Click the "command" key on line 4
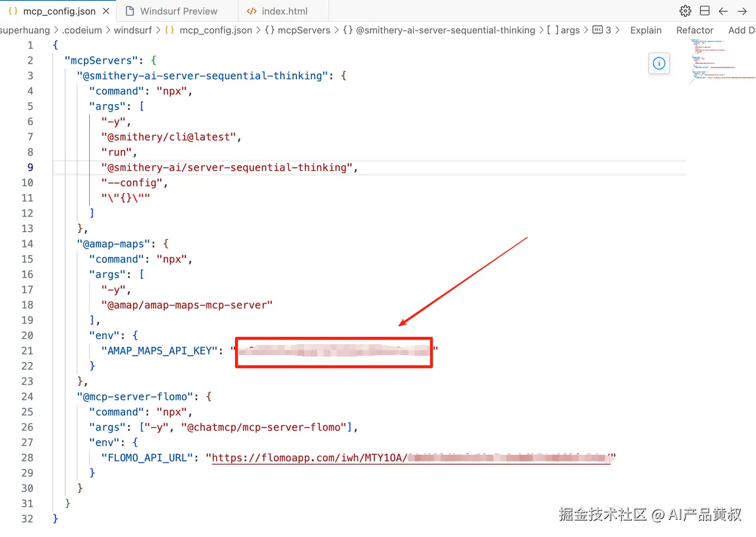The height and width of the screenshot is (537, 756). click(116, 91)
